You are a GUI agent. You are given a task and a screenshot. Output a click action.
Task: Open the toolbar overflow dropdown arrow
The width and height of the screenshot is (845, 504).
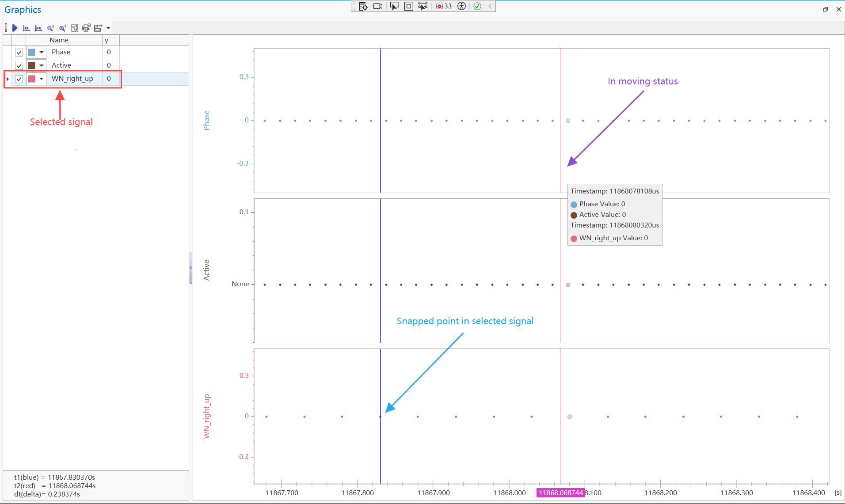coord(108,28)
